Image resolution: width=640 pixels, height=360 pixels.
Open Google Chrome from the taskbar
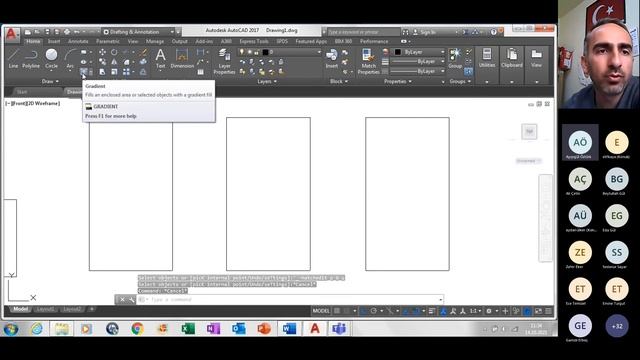(x=138, y=329)
